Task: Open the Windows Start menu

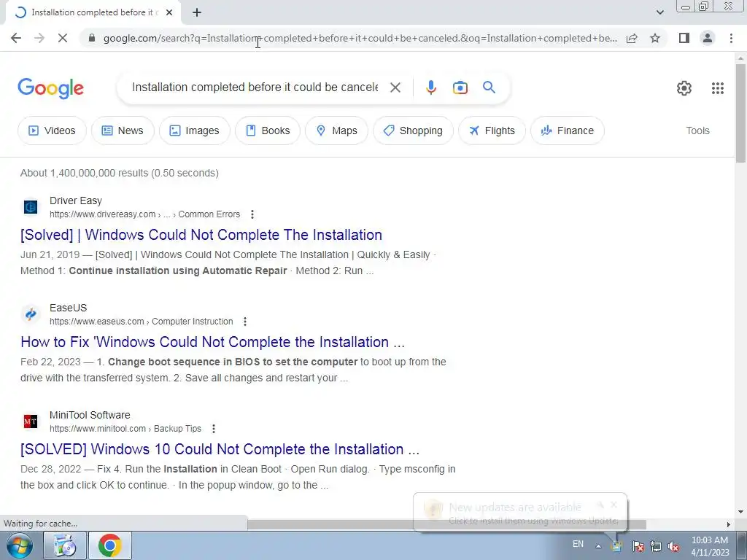Action: (19, 545)
